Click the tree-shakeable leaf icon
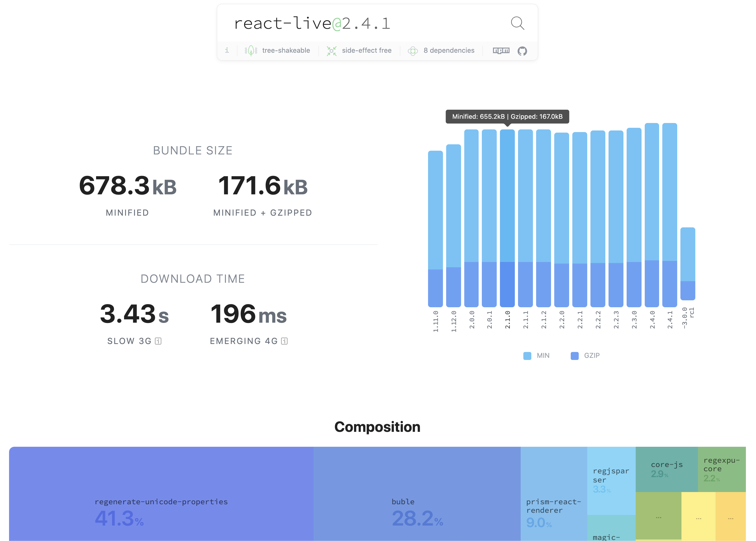The width and height of the screenshot is (756, 541). click(x=251, y=51)
